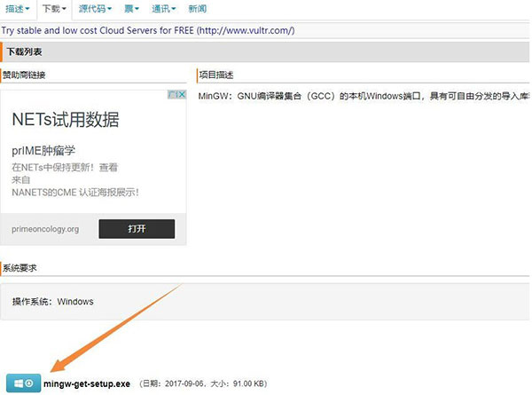The height and width of the screenshot is (395, 532).
Task: Expand the 源代码 menu
Action: (95, 9)
